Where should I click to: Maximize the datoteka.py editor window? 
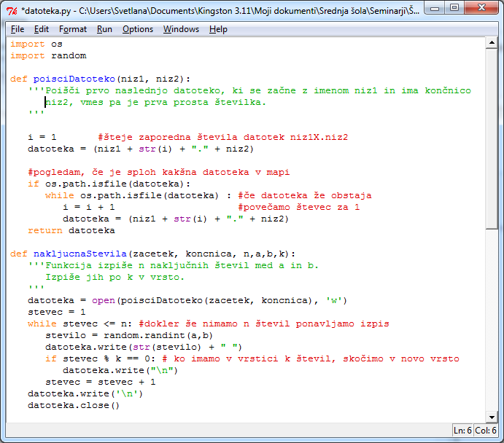coord(455,8)
